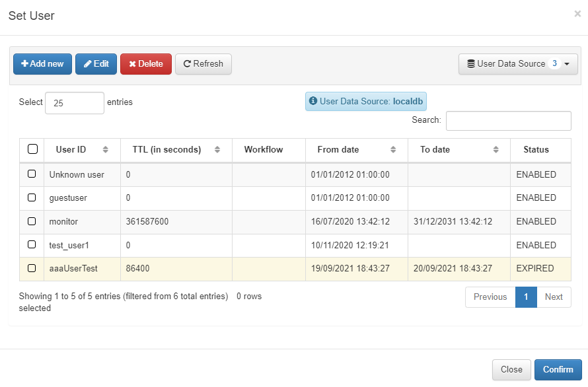Close the dialog with the X icon

(577, 14)
